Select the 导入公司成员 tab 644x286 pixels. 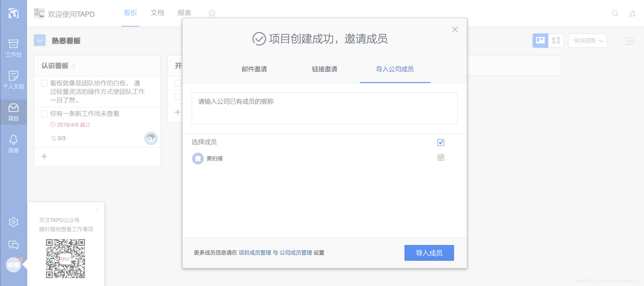click(x=395, y=69)
